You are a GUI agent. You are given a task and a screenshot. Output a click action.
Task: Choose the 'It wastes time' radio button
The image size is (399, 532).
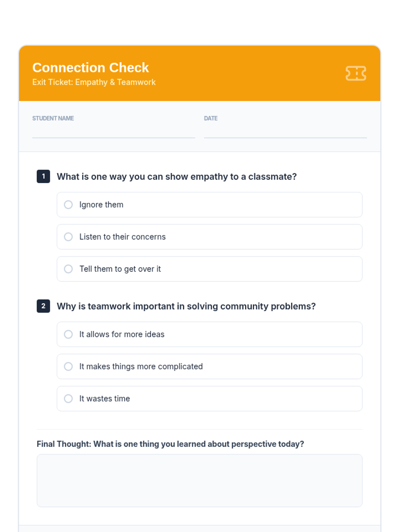pos(68,398)
